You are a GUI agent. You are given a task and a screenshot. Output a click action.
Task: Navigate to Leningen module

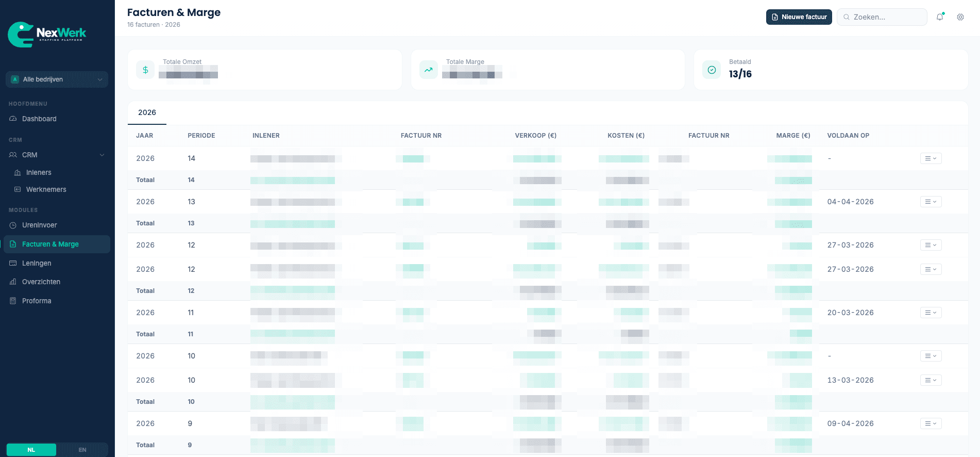[57, 263]
